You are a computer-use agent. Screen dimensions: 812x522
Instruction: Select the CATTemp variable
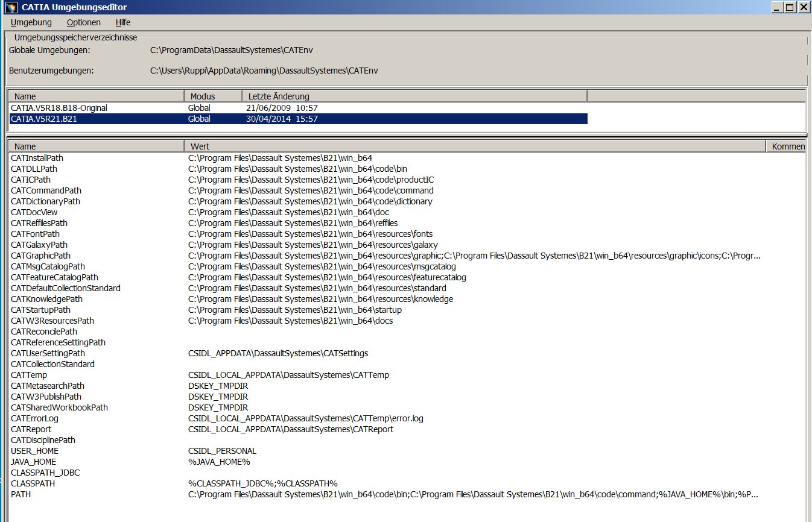pyautogui.click(x=29, y=375)
